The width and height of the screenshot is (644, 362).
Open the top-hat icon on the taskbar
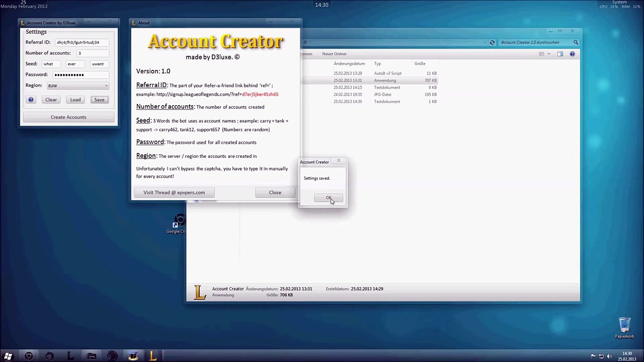click(x=133, y=356)
